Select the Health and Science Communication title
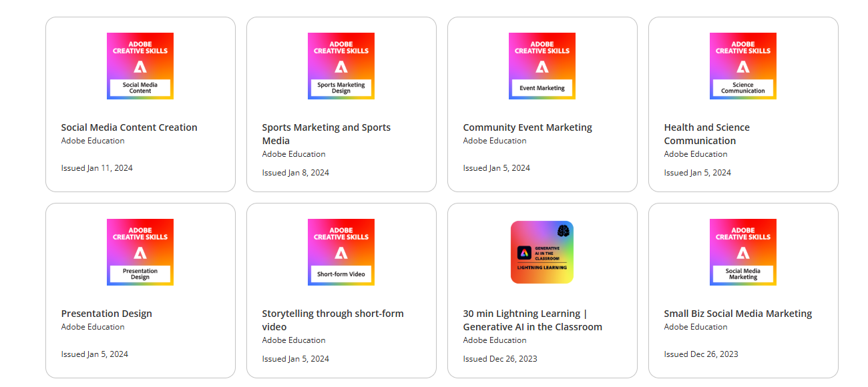 pos(706,133)
